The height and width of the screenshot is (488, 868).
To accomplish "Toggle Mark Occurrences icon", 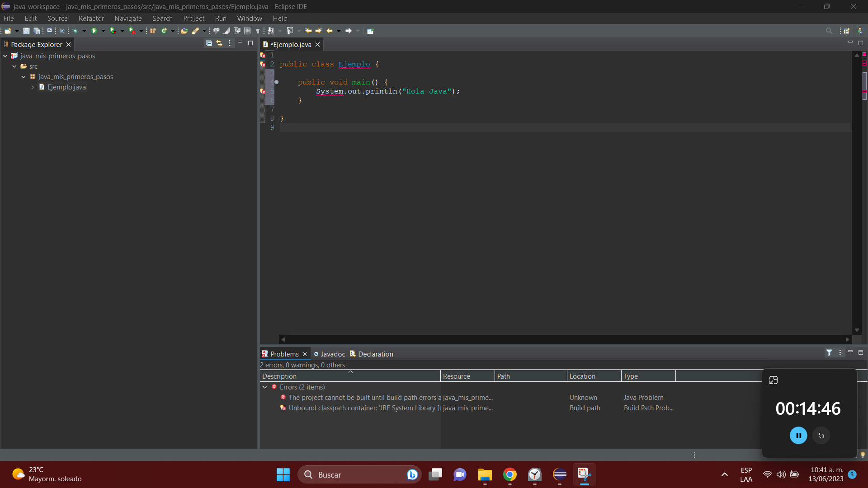I will coord(226,31).
